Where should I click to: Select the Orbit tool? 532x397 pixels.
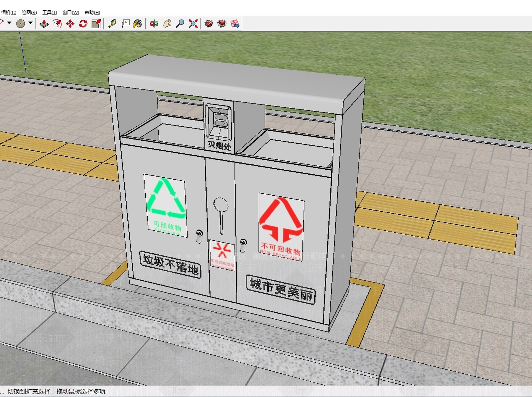(x=154, y=24)
